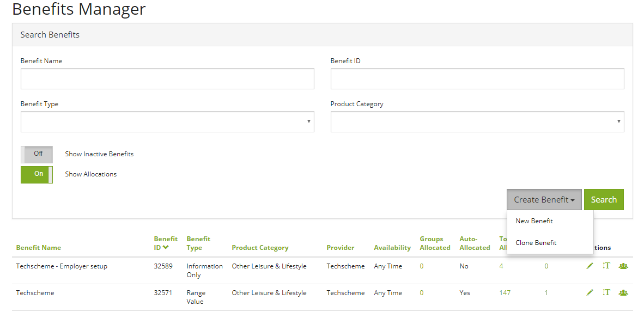
Task: Sort by the Benefit Type column header
Action: pyautogui.click(x=198, y=243)
